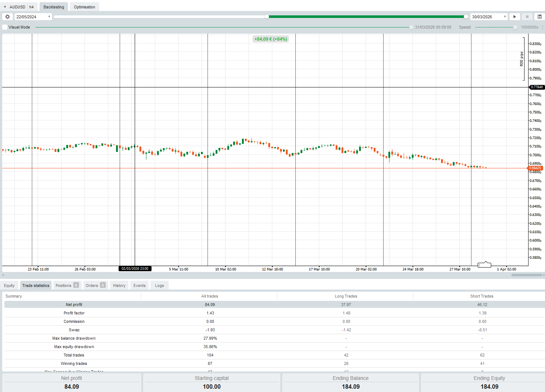
Task: Save the backtest report via the floppy icon
Action: [540, 16]
